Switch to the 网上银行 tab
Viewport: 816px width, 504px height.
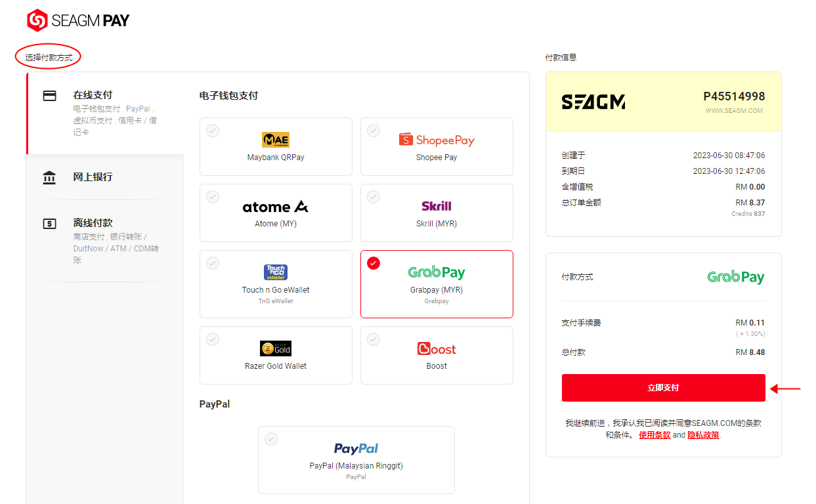[x=105, y=177]
